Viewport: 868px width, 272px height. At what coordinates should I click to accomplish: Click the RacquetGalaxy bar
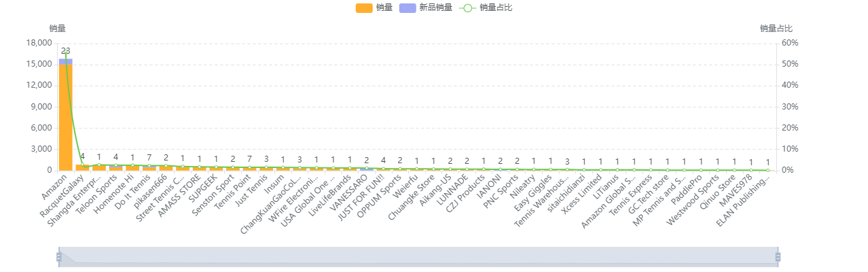click(82, 167)
